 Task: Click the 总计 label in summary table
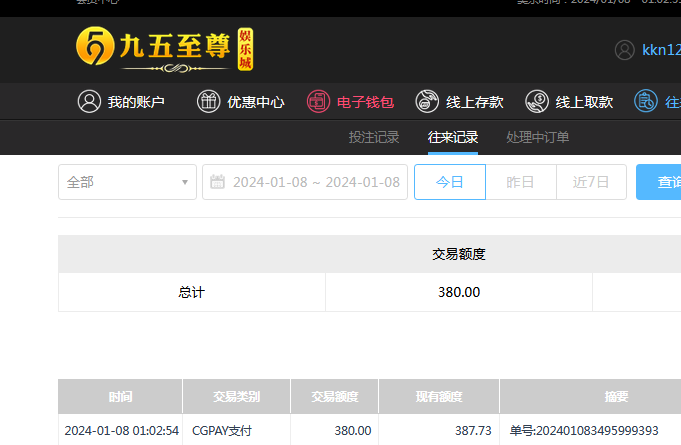click(192, 292)
